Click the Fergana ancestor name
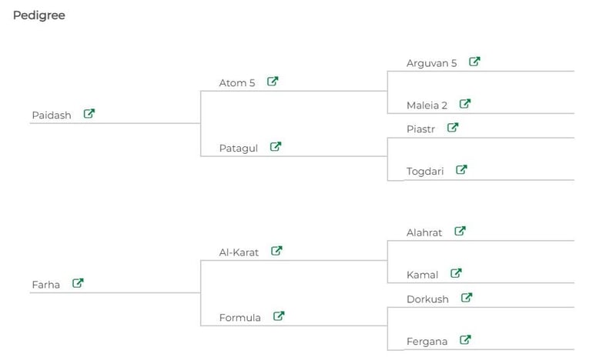The height and width of the screenshot is (364, 616). coord(427,341)
